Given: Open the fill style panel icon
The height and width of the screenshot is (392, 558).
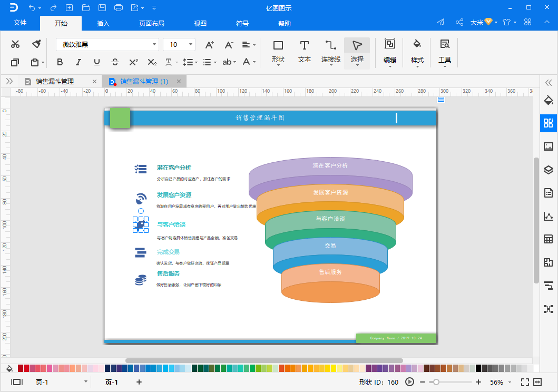Looking at the screenshot, I should point(549,100).
